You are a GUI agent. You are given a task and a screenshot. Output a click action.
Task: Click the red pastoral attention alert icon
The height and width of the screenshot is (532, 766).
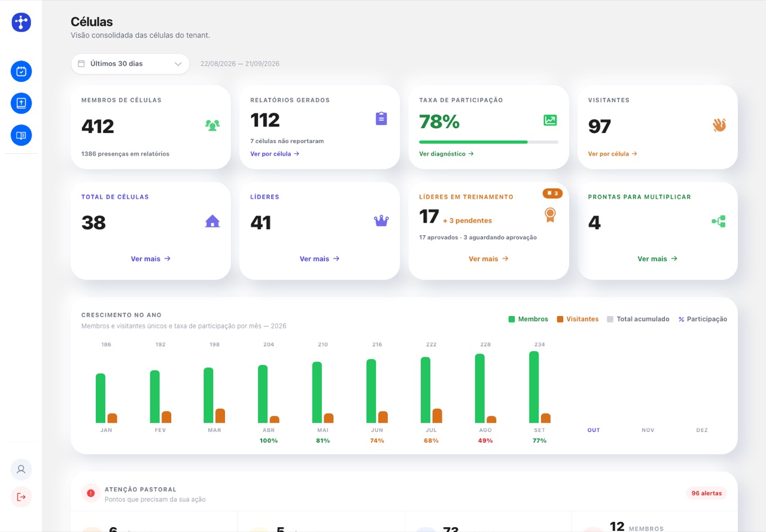(91, 493)
